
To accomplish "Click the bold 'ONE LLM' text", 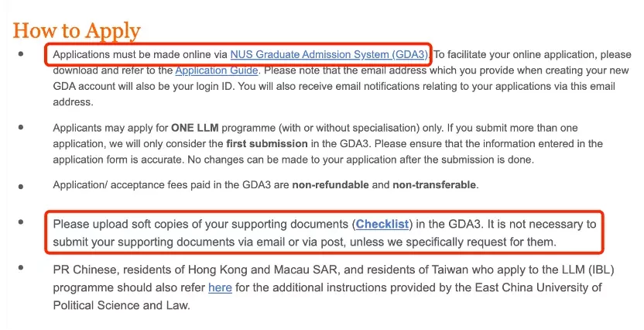I will [195, 128].
